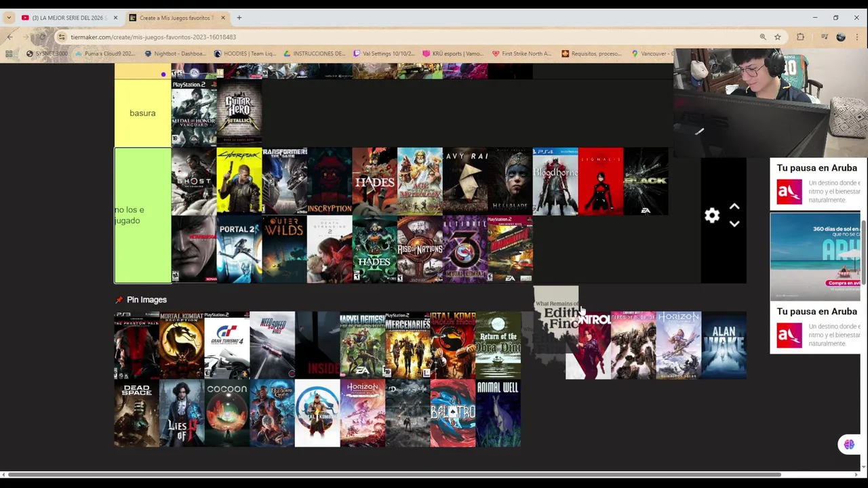868x488 pixels.
Task: Select the Create a Mis Juegos favoritos tab
Action: [x=178, y=18]
